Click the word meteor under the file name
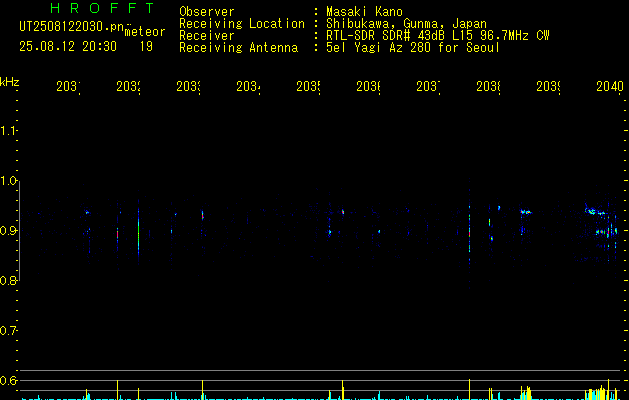The image size is (629, 400). (145, 32)
